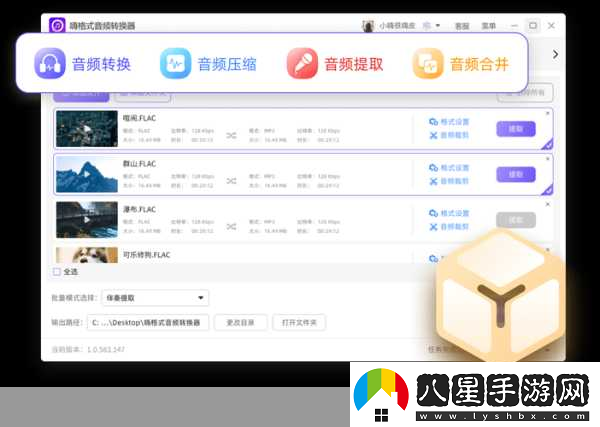Open 音频裁剪 for 喧闹.FLAC
This screenshot has width=600, height=427.
click(449, 135)
